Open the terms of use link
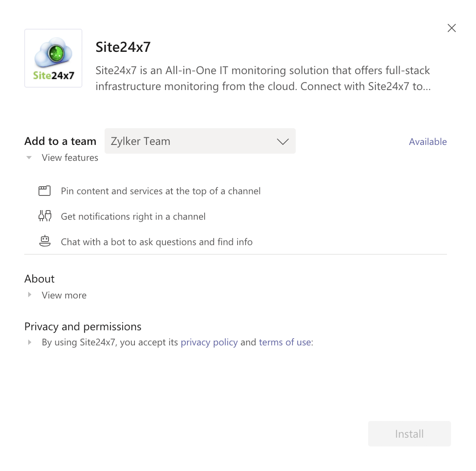The height and width of the screenshot is (471, 476). (x=285, y=342)
